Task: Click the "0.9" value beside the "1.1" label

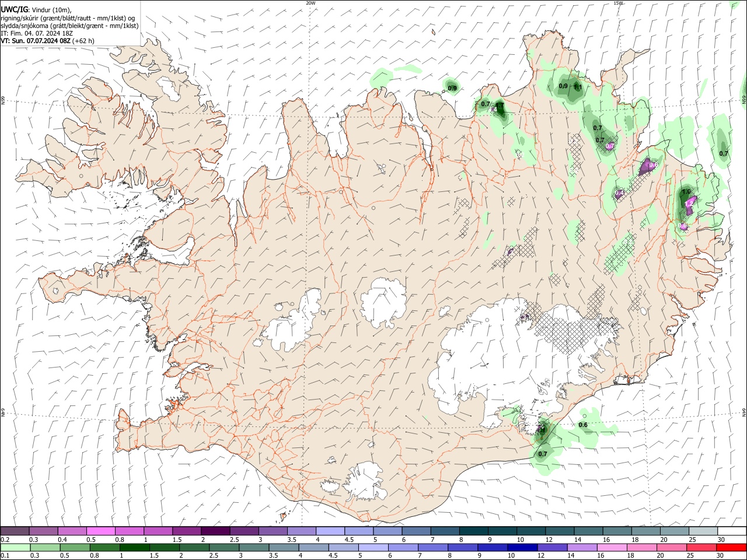Action: pos(563,86)
